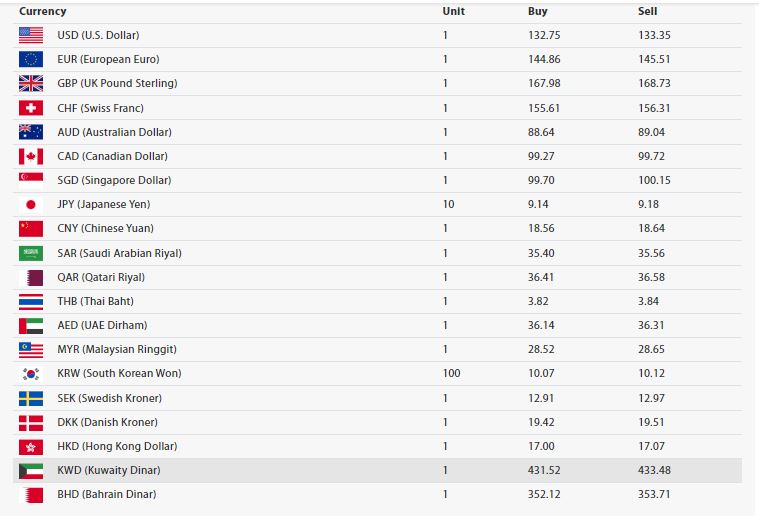Select the SGD (Singapore Dollar) label
This screenshot has height=516, width=759.
click(x=114, y=180)
